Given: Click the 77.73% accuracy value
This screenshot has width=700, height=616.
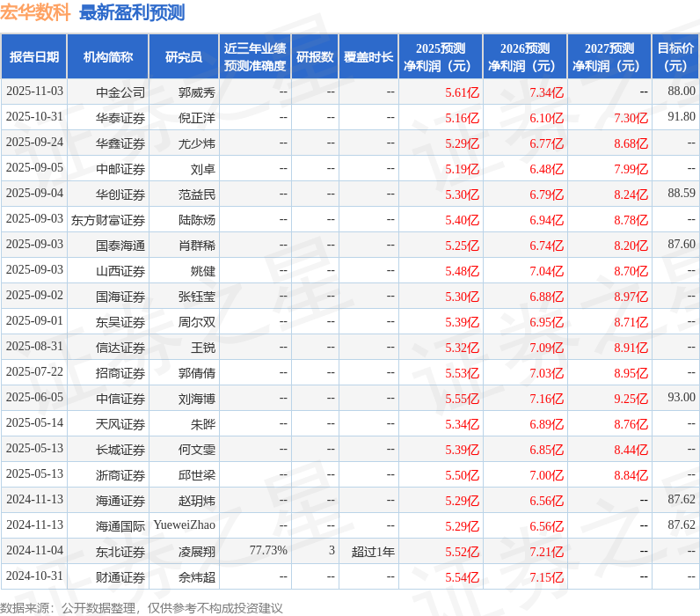Looking at the screenshot, I should pyautogui.click(x=268, y=550).
